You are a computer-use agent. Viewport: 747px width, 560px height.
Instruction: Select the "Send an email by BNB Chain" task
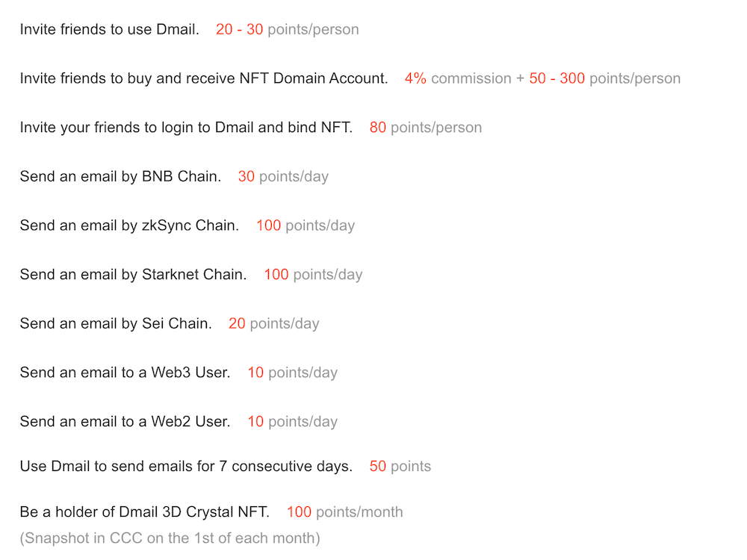pos(120,177)
